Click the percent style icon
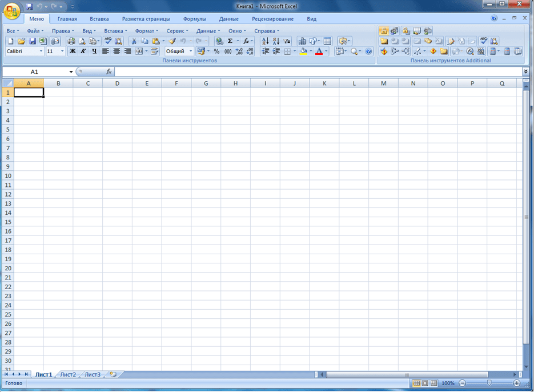 (216, 51)
